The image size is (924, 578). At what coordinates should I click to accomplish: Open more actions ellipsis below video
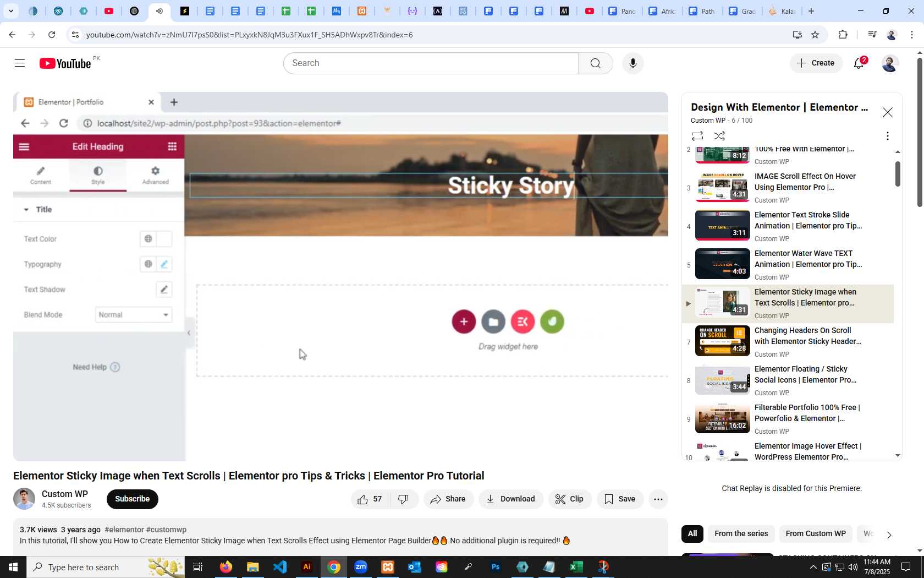click(x=658, y=499)
